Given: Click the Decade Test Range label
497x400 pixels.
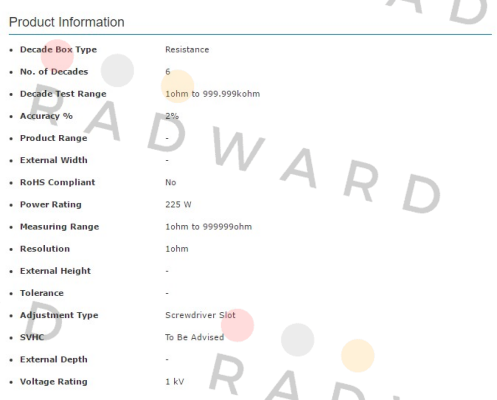Looking at the screenshot, I should [x=63, y=94].
